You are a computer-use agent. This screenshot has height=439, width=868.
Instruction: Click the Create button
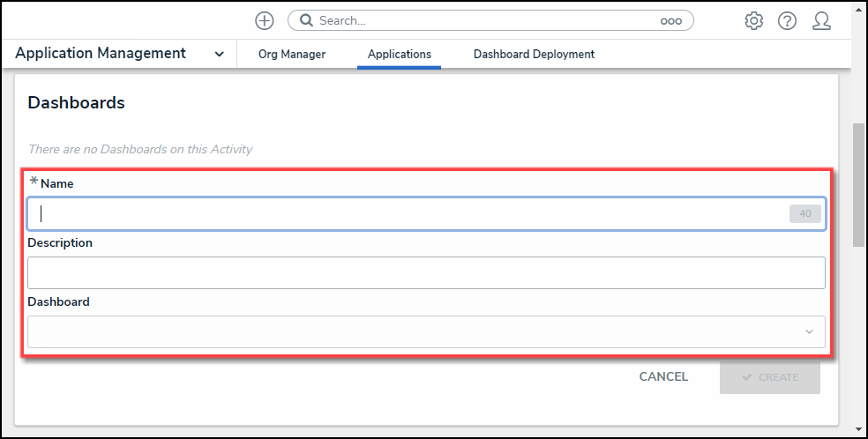(769, 377)
